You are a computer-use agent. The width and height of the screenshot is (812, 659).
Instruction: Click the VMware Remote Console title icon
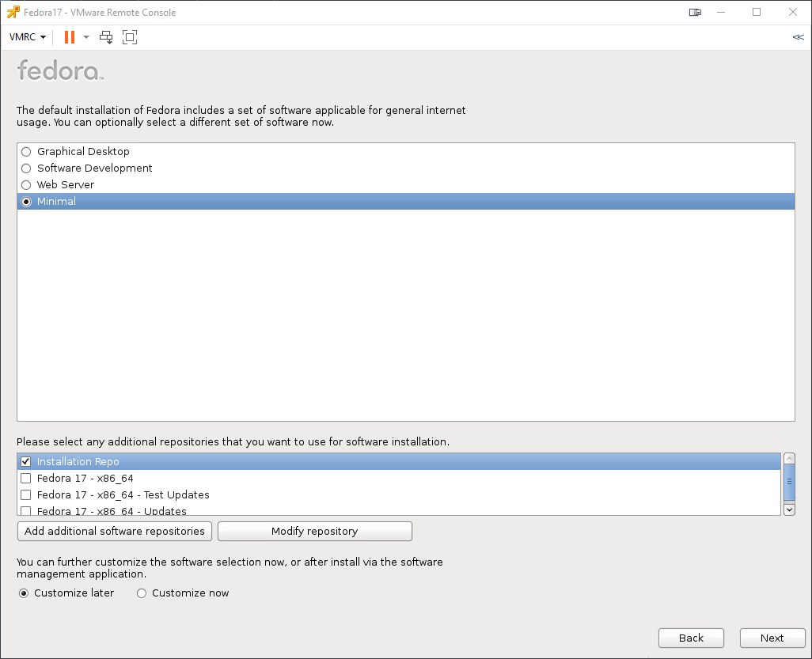(13, 12)
